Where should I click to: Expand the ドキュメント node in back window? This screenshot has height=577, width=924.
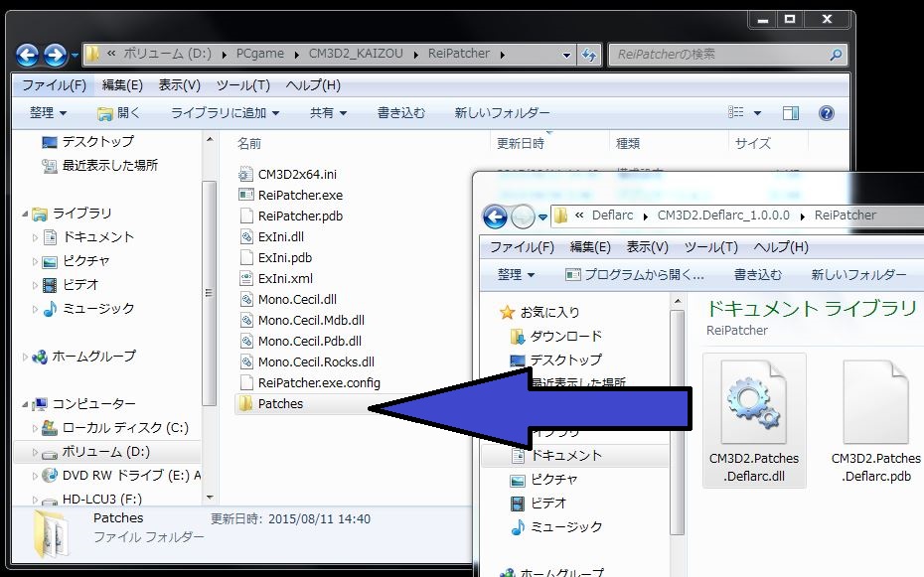tap(35, 238)
